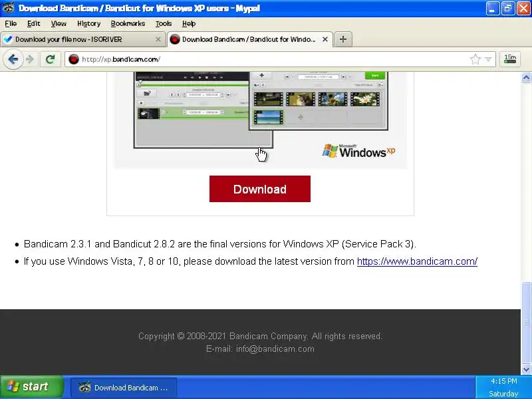Bookmark this page with the star icon

[x=475, y=59]
